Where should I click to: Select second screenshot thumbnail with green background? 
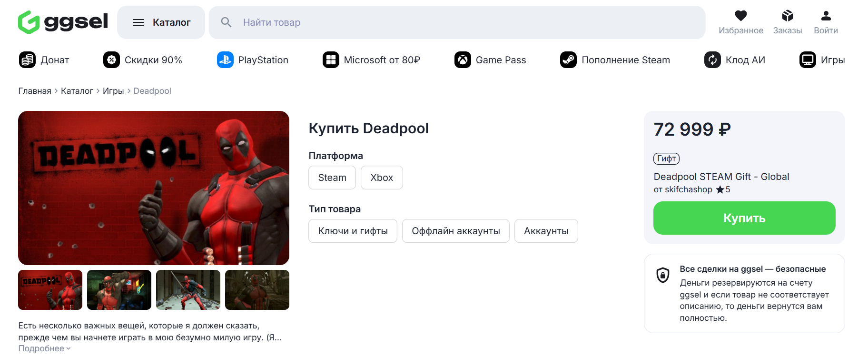pyautogui.click(x=119, y=290)
